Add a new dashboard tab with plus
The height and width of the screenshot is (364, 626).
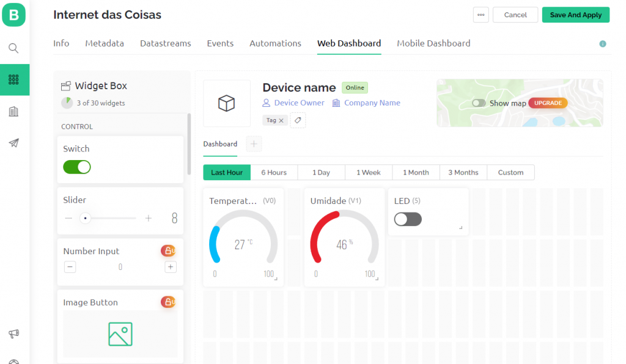click(254, 144)
